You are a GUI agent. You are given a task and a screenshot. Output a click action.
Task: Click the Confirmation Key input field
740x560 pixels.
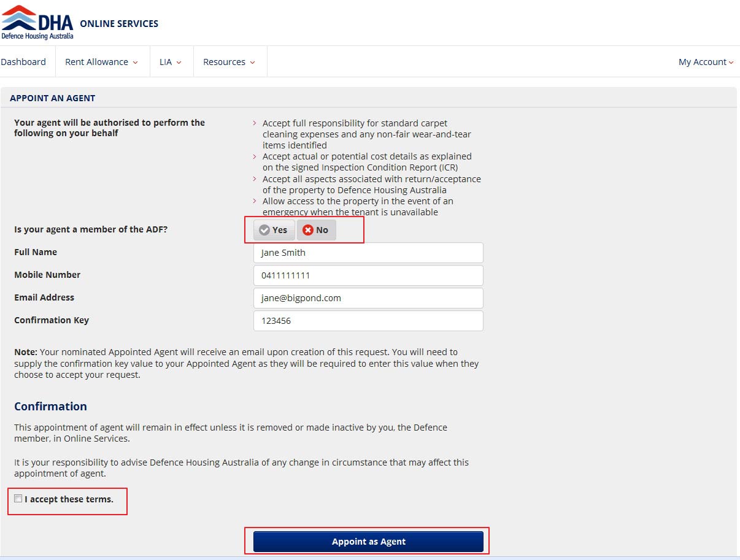(x=368, y=321)
